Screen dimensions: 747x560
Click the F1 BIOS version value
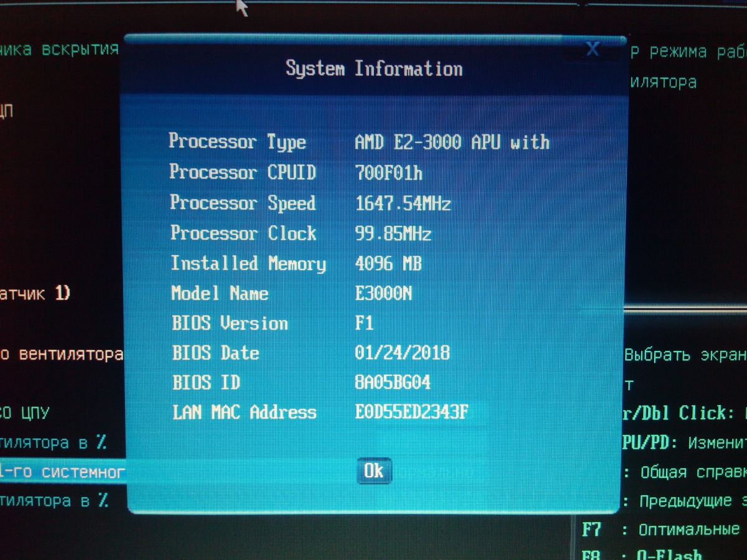364,324
